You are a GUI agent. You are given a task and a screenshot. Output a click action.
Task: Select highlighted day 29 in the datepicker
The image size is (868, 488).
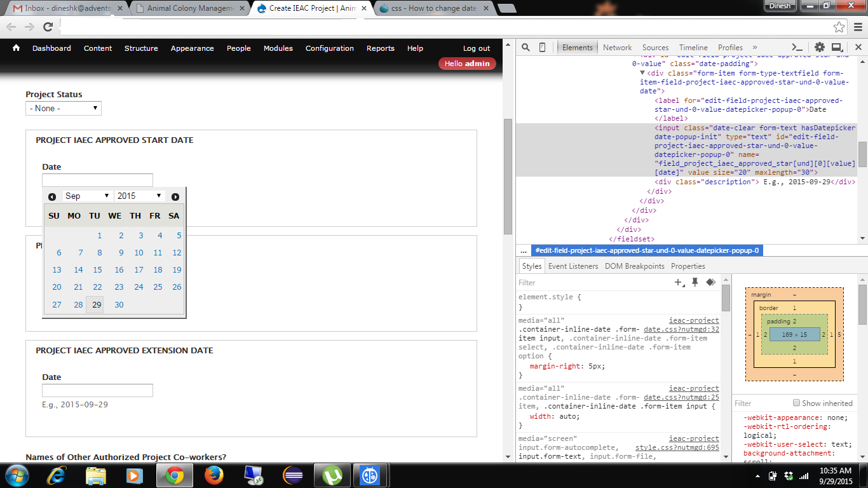[95, 304]
